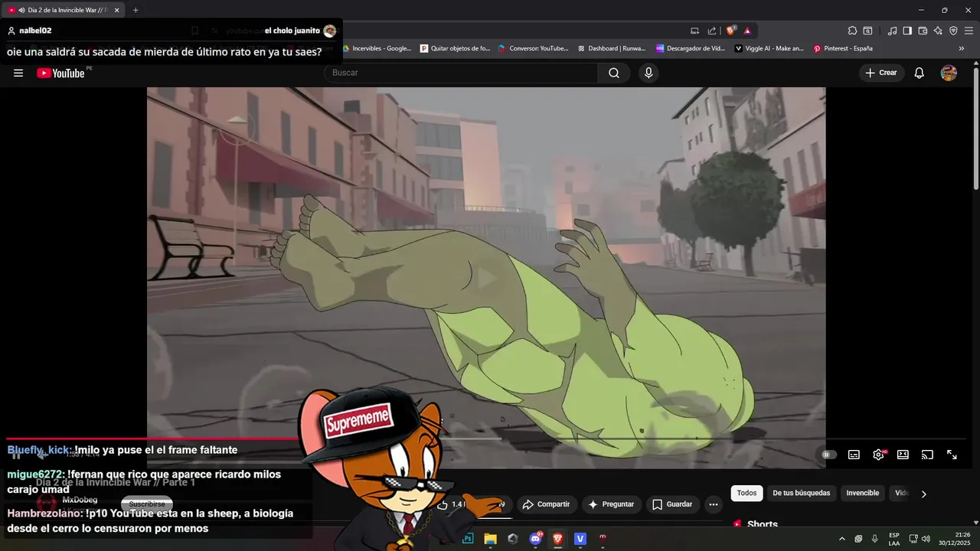Open the 21:26 clock and date
This screenshot has width=980, height=551.
pyautogui.click(x=954, y=539)
